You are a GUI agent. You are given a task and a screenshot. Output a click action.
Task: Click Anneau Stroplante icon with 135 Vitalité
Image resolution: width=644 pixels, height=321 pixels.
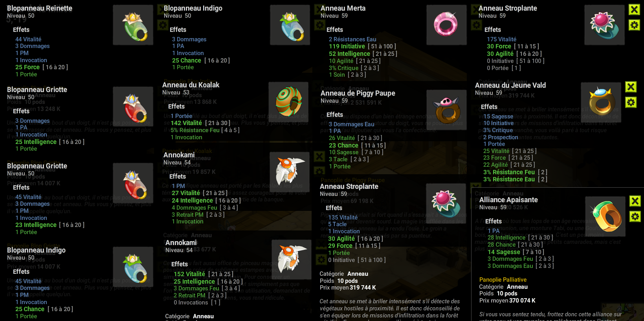[x=446, y=203]
